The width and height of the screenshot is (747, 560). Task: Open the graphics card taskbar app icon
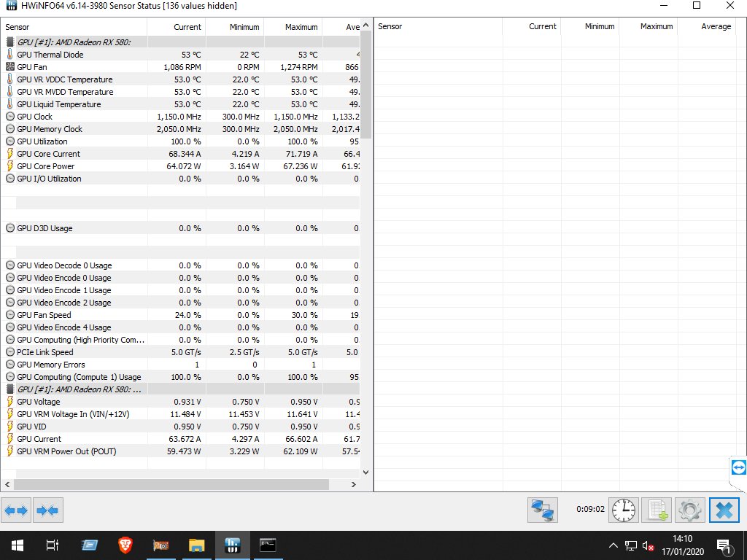coord(161,545)
